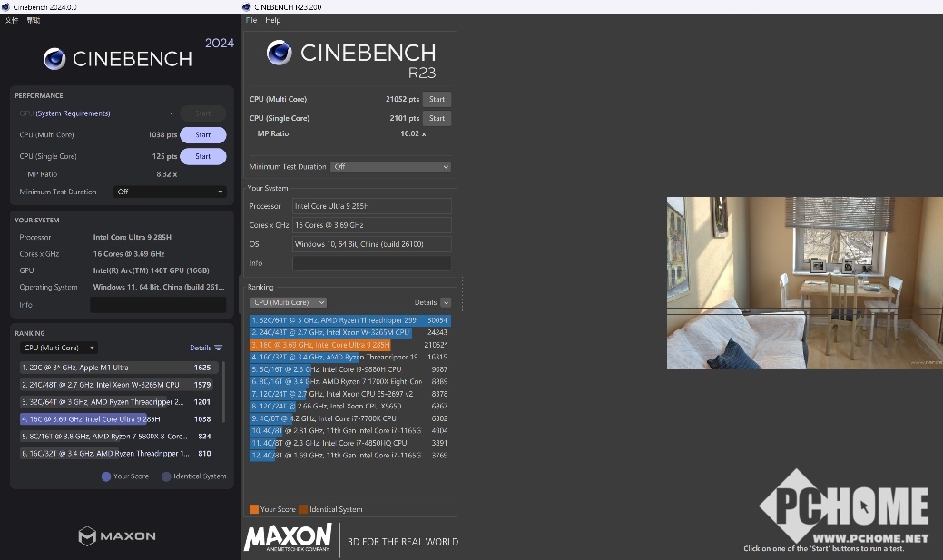
Task: Click the orange Your Score legend square
Action: pos(254,509)
